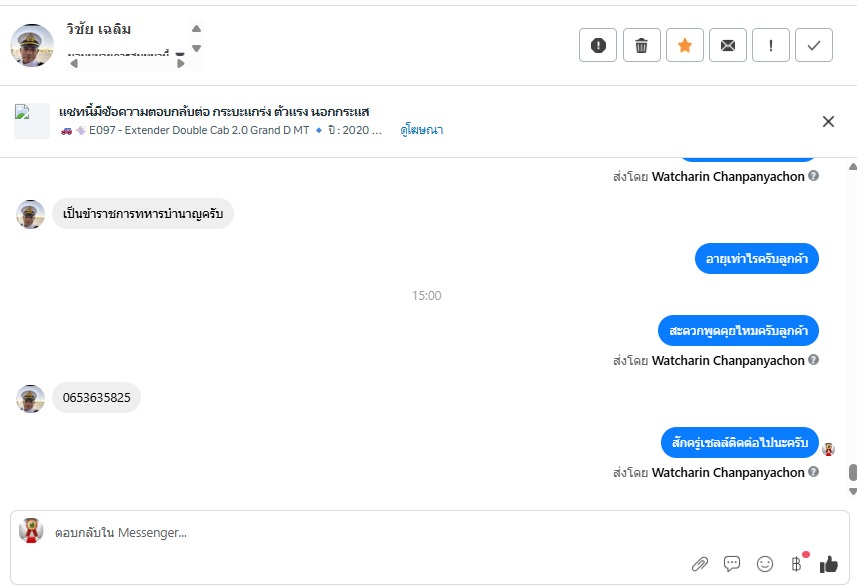Open saved replies speech bubble icon
The width and height of the screenshot is (857, 588).
732,564
